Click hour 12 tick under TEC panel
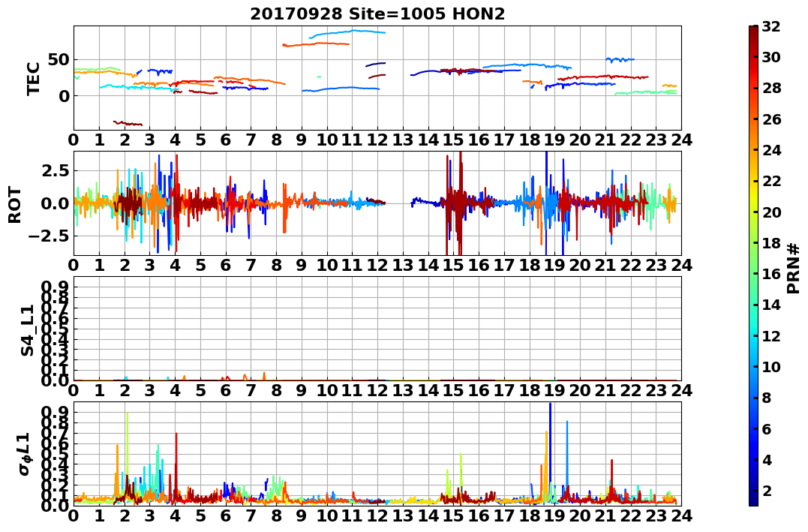808x532 pixels. pos(377,139)
